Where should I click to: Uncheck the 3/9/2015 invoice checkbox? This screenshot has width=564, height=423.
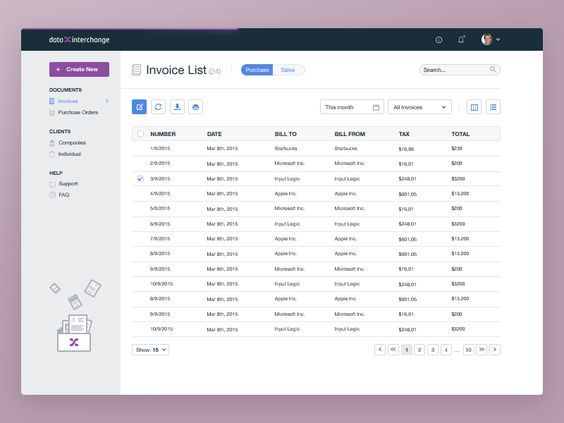coord(140,179)
